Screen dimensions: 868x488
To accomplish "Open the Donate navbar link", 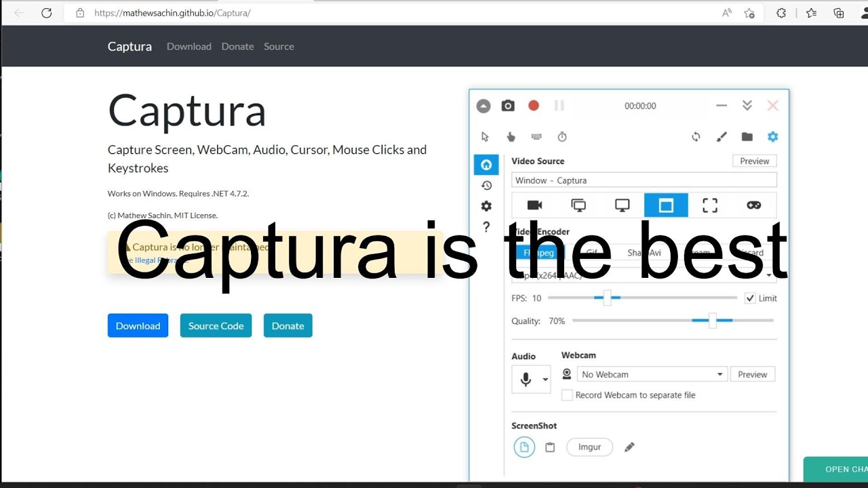I will point(237,46).
